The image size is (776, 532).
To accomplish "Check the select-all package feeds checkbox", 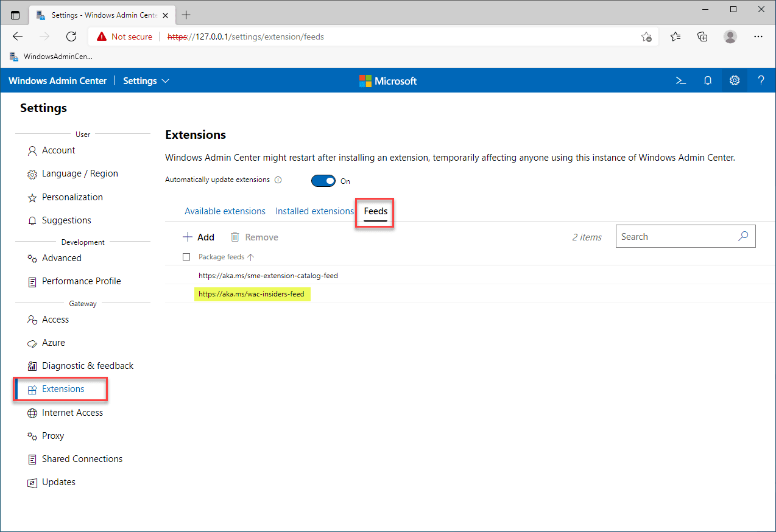I will 186,257.
